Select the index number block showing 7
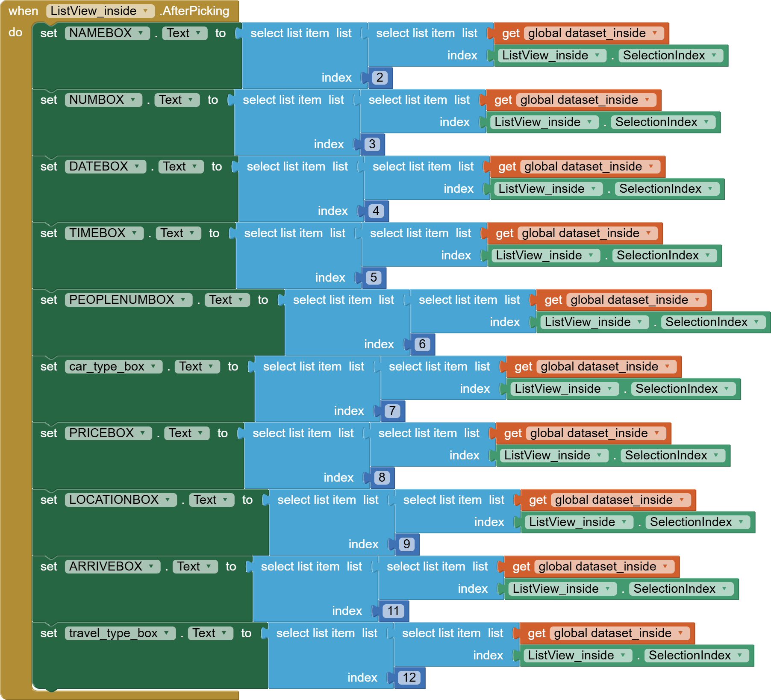This screenshot has height=700, width=771. coord(391,411)
